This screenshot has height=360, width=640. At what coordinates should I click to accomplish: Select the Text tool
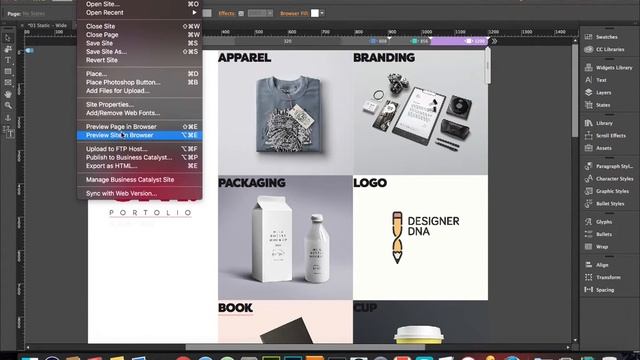7,60
